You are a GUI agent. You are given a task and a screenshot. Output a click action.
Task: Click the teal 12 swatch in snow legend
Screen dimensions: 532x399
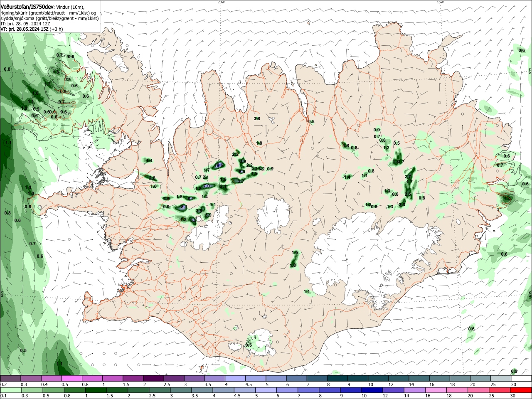coord(399,379)
